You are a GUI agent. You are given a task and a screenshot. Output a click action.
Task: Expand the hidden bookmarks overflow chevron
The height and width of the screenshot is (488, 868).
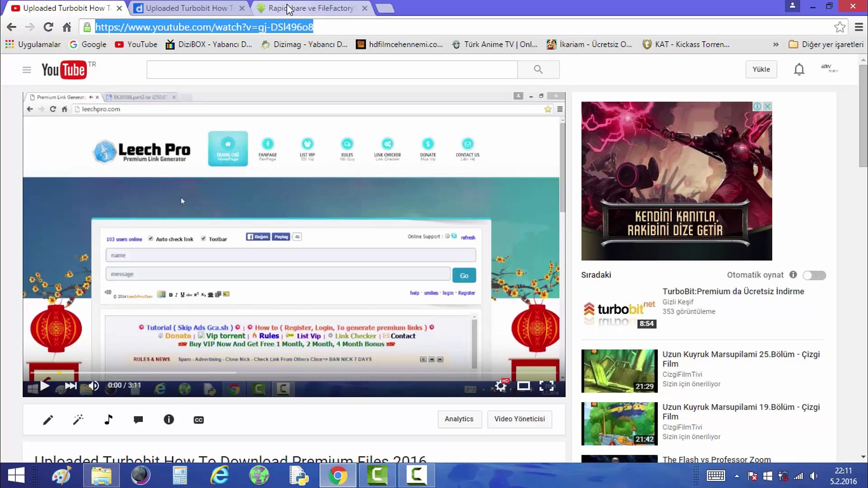point(776,44)
